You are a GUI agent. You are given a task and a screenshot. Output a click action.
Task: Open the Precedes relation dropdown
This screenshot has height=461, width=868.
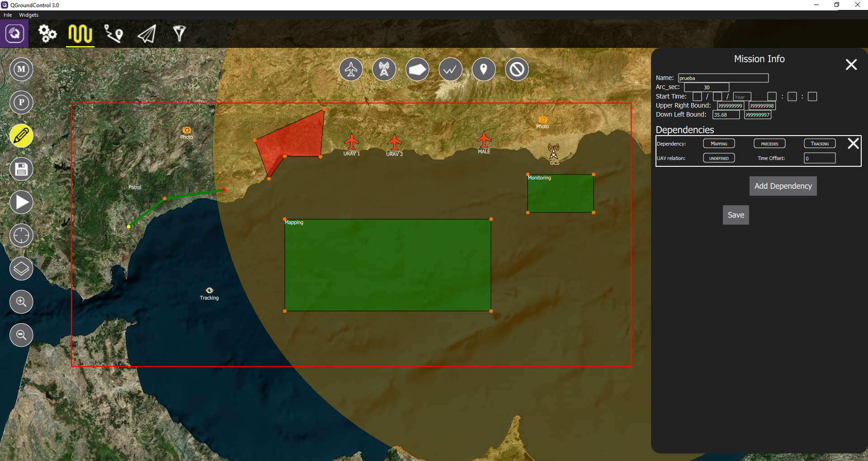[769, 144]
